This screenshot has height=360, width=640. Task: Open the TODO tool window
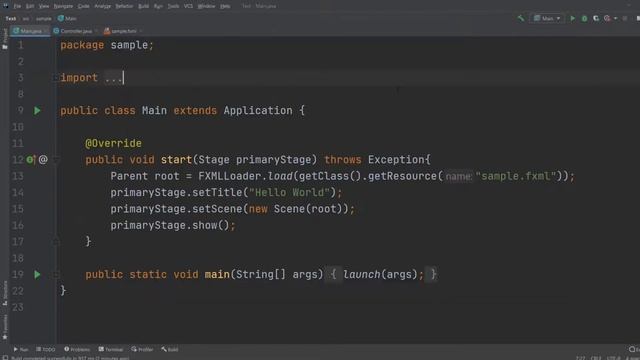(x=46, y=349)
